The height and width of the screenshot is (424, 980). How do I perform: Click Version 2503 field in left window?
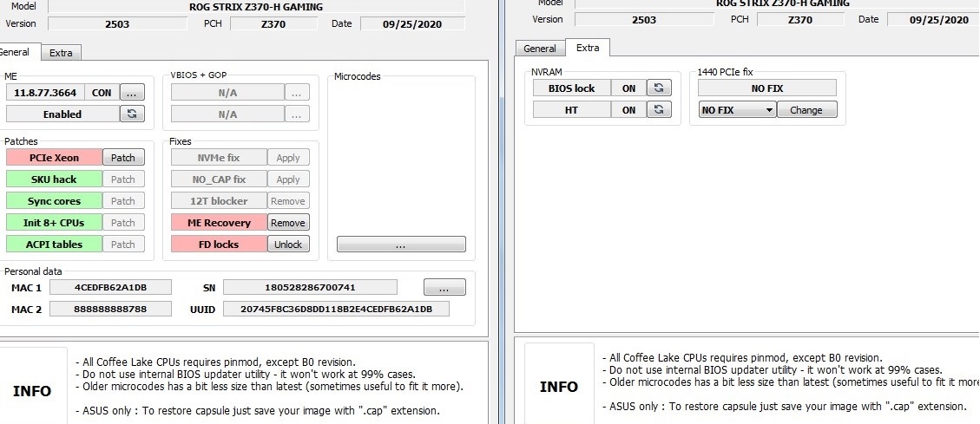(117, 23)
